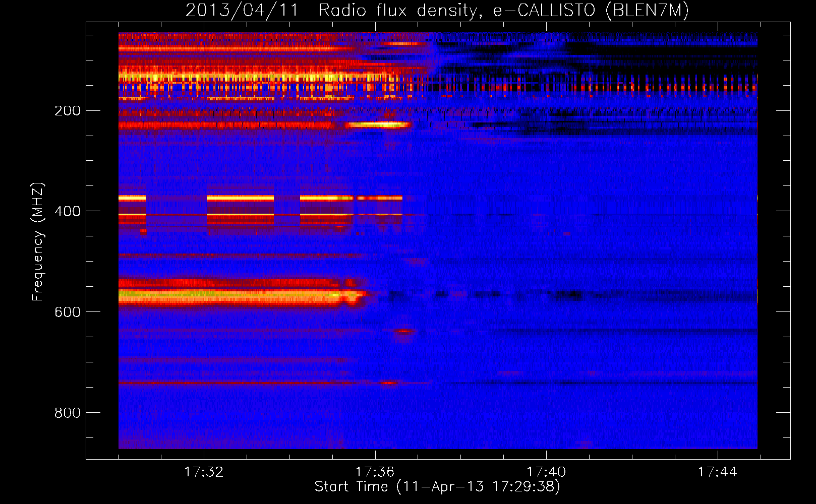Click the 17:40 time tick label
Image resolution: width=816 pixels, height=504 pixels.
[546, 472]
